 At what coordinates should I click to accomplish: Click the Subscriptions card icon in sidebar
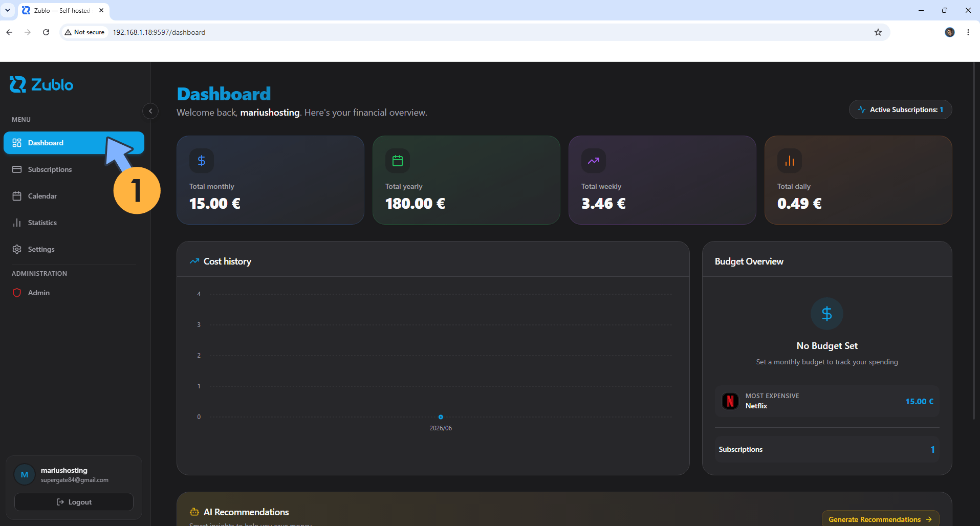click(x=17, y=169)
